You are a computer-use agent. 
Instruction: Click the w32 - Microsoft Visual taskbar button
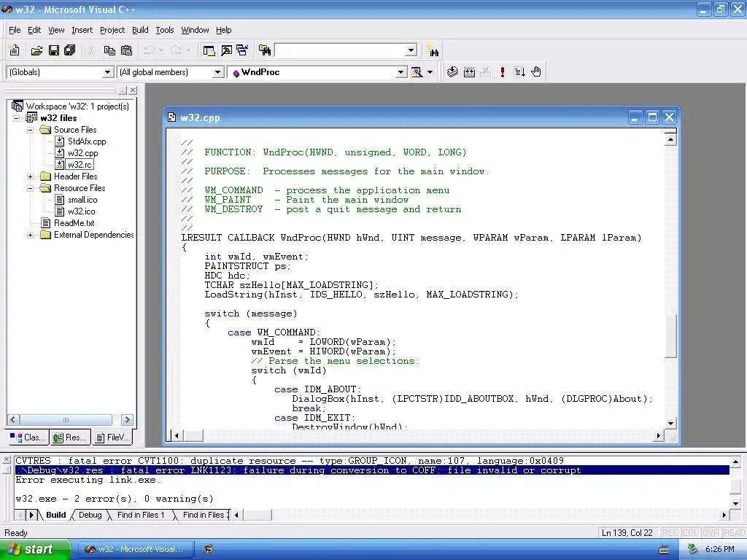pos(135,549)
